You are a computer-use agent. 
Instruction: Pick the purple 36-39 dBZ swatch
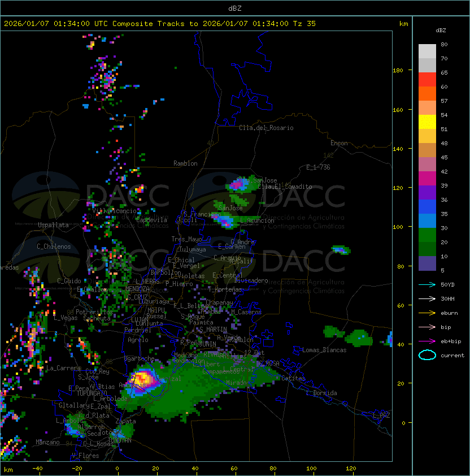427,192
